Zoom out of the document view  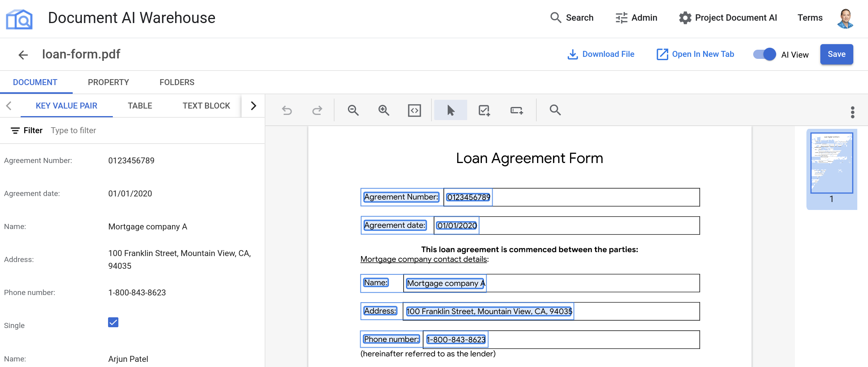point(353,110)
